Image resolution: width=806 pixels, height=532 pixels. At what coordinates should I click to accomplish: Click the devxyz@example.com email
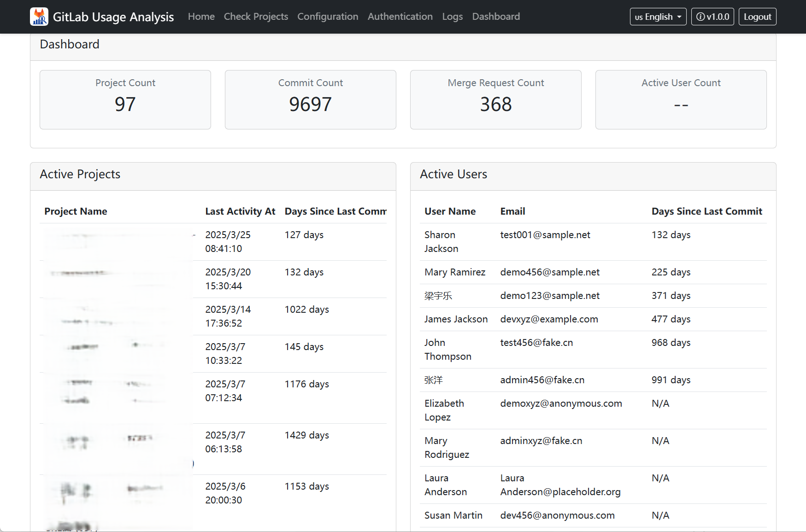tap(549, 319)
